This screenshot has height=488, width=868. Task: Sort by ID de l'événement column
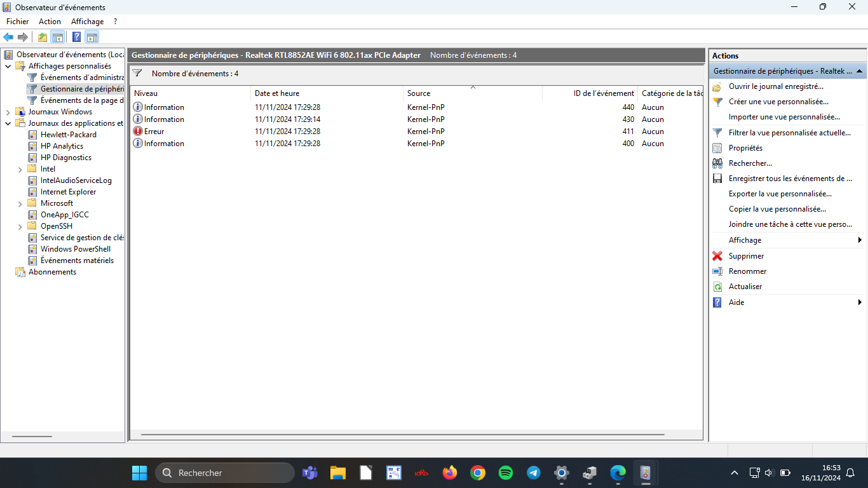(590, 93)
